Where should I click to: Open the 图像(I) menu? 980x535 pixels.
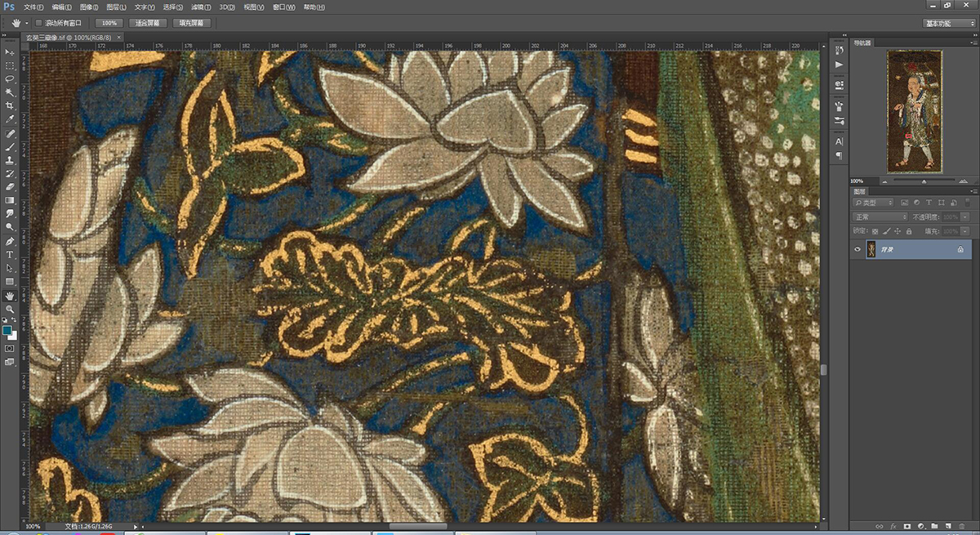click(89, 7)
